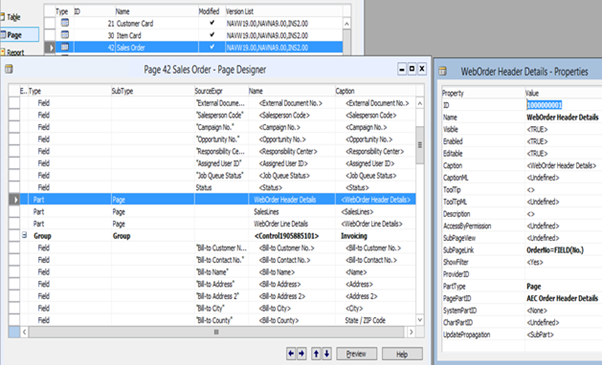Screen dimensions: 602x365
Task: Select the "Opportunity No." field row
Action: pyautogui.click(x=218, y=139)
